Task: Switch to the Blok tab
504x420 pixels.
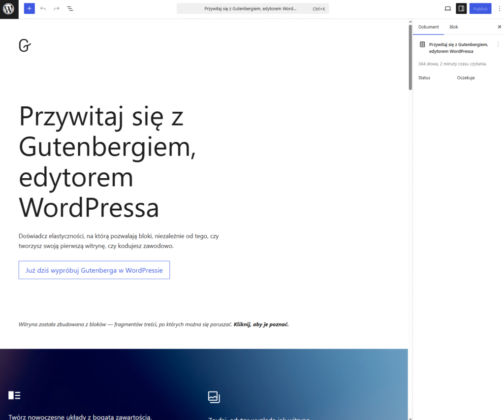Action: click(453, 27)
